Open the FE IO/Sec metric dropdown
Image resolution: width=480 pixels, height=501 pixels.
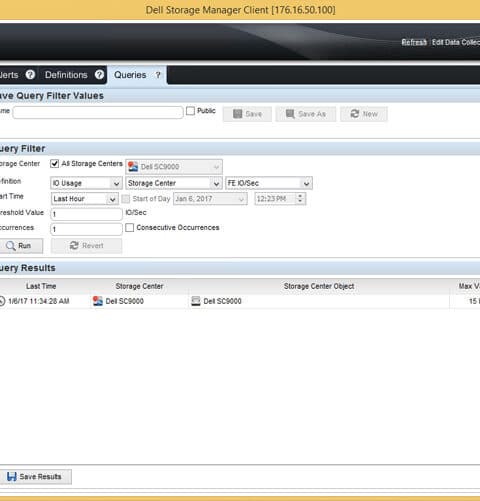coord(269,183)
